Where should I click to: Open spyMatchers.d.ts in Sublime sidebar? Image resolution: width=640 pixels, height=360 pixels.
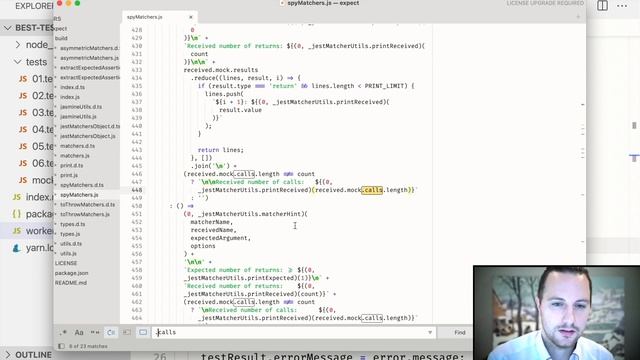[82, 185]
